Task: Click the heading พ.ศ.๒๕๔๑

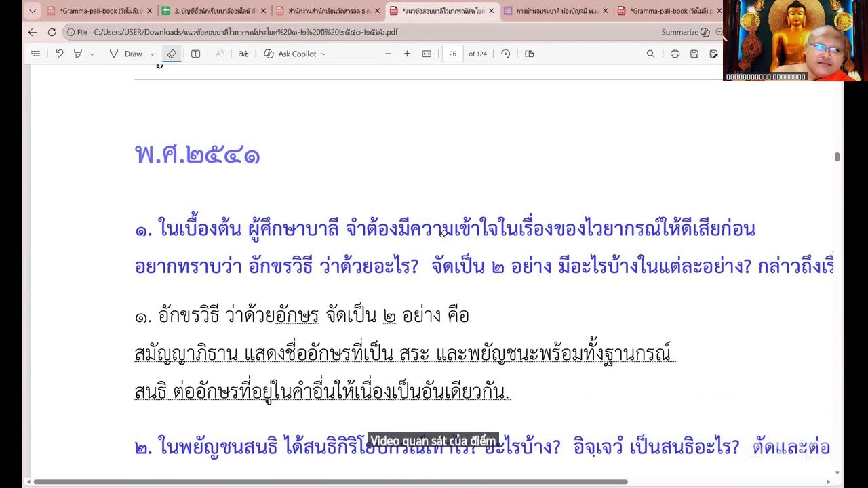Action: (197, 155)
